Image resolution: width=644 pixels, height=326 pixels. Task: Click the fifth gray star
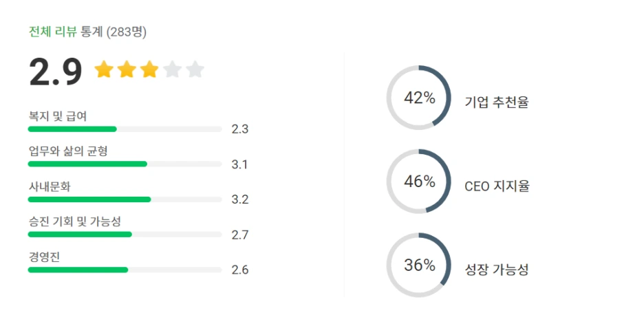point(195,69)
